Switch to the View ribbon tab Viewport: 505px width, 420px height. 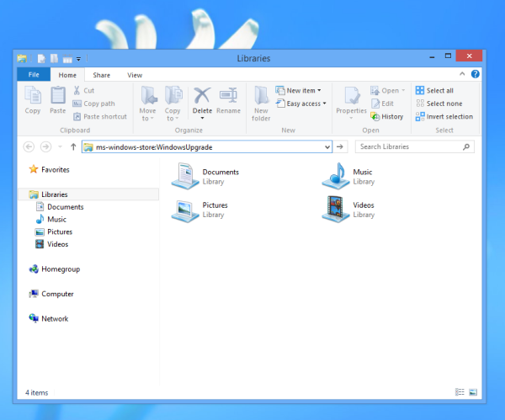(135, 75)
